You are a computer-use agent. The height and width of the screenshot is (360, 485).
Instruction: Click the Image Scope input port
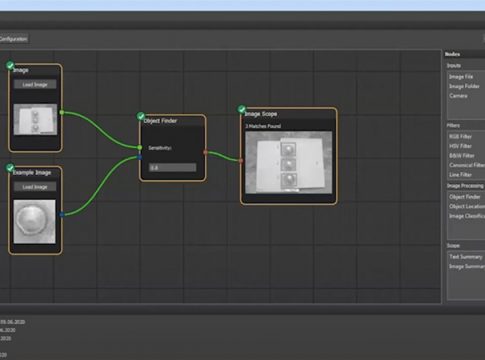(x=241, y=161)
